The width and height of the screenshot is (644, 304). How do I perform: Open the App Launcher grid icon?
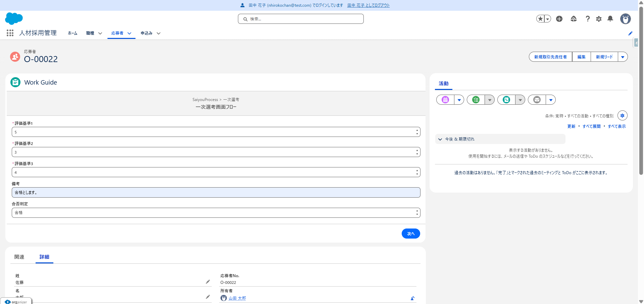click(x=10, y=33)
